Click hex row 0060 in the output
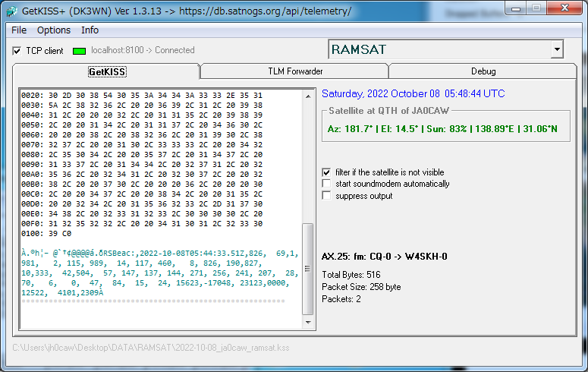The image size is (588, 372). click(x=142, y=135)
